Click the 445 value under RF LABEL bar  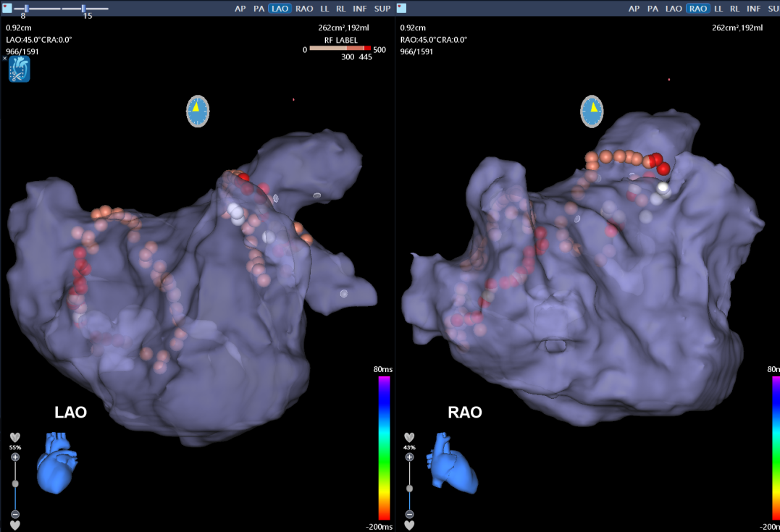coord(366,57)
